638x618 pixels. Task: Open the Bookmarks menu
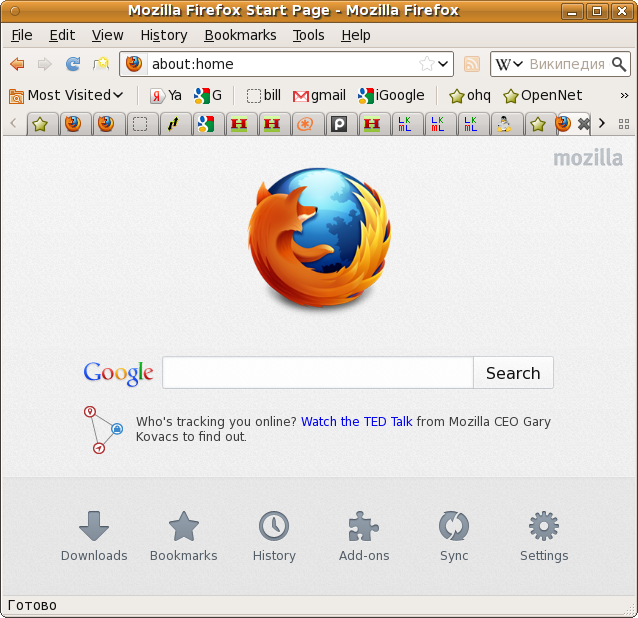pos(240,35)
